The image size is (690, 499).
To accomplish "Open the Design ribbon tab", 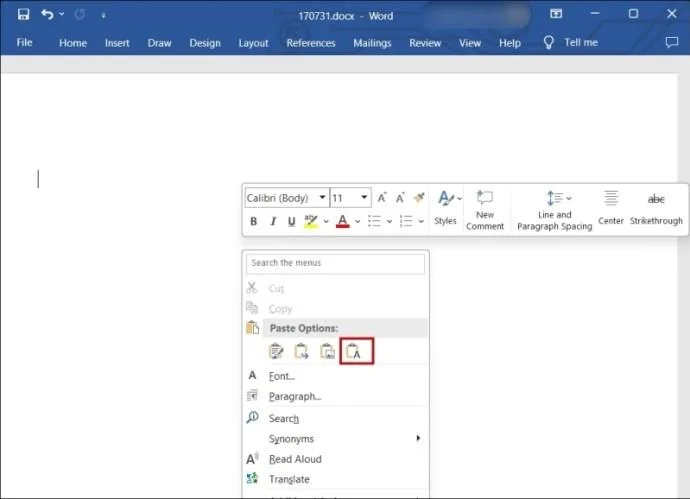I will (x=205, y=43).
